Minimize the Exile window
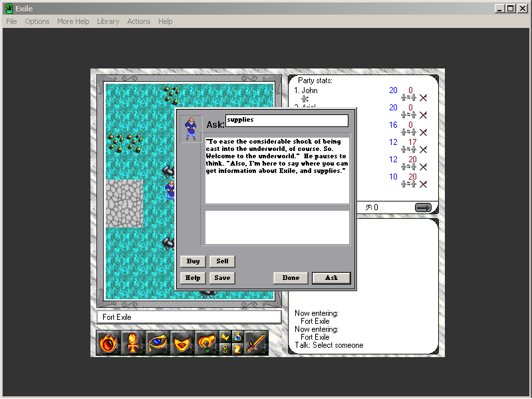The width and height of the screenshot is (532, 399). pyautogui.click(x=499, y=9)
